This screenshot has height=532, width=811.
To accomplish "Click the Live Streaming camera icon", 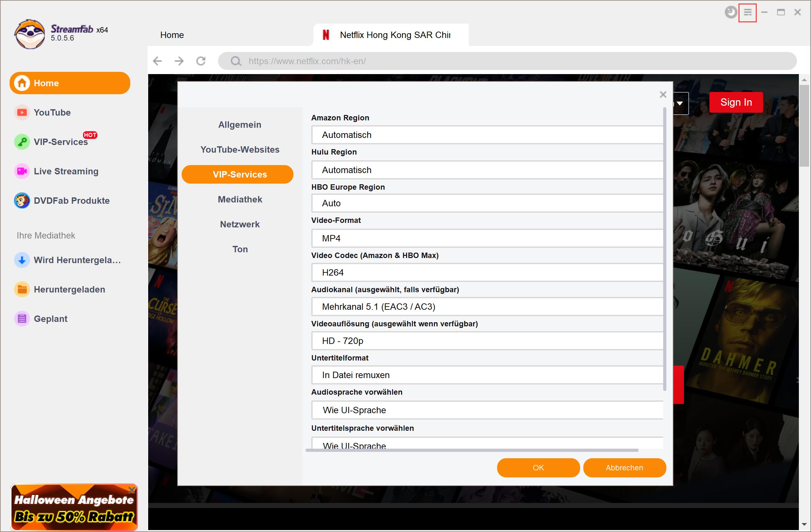I will (22, 171).
